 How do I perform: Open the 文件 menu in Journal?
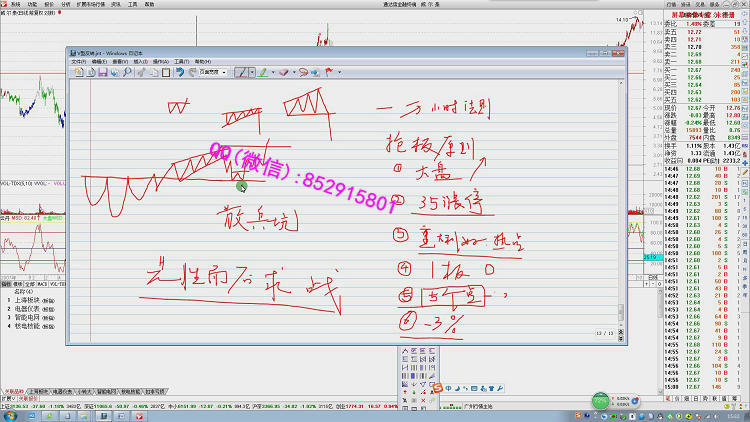pos(78,61)
